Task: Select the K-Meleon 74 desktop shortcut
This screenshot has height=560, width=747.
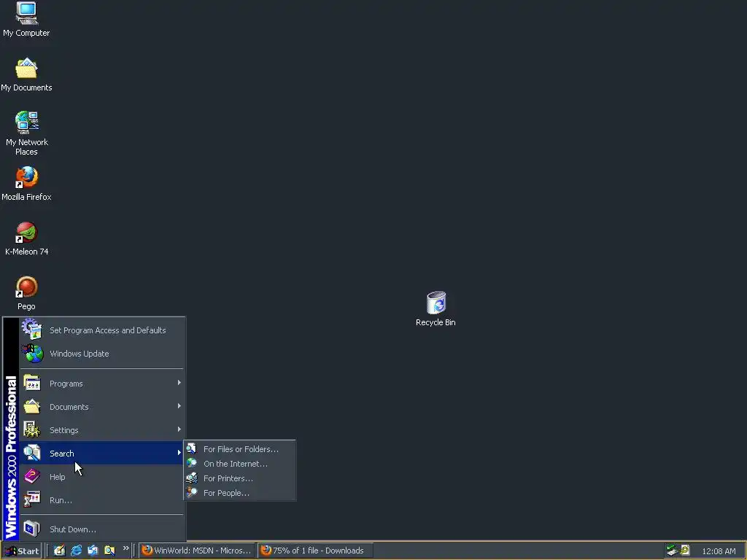Action: coord(26,238)
